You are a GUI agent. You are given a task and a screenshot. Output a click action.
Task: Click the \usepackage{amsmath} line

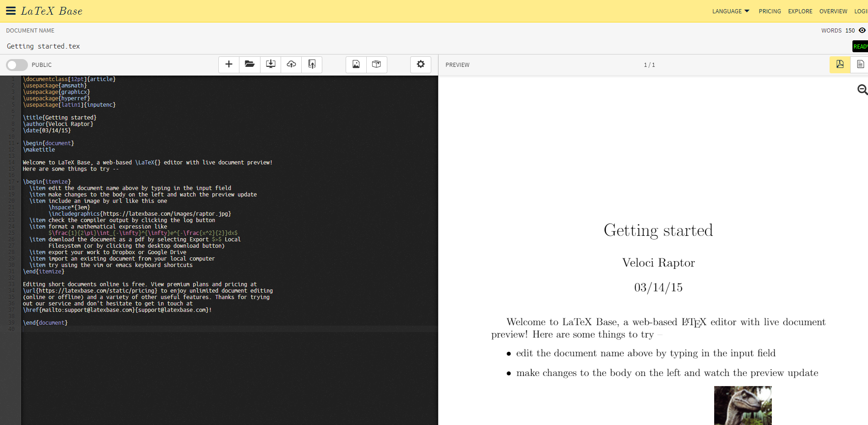pyautogui.click(x=55, y=86)
